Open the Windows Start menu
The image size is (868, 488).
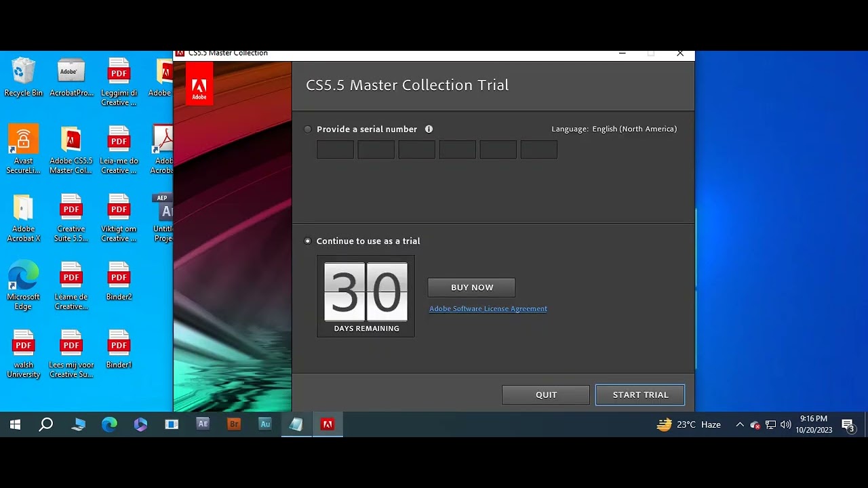pos(15,425)
